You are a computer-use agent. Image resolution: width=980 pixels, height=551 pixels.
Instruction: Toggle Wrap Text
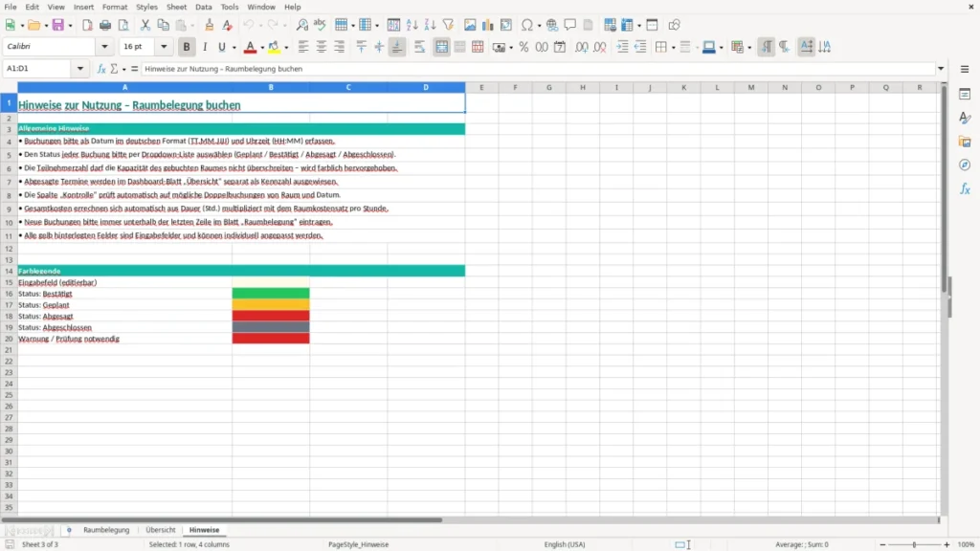(419, 47)
